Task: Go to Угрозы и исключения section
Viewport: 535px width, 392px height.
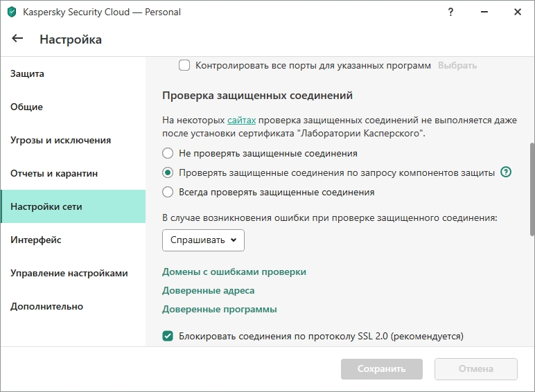Action: [73, 140]
